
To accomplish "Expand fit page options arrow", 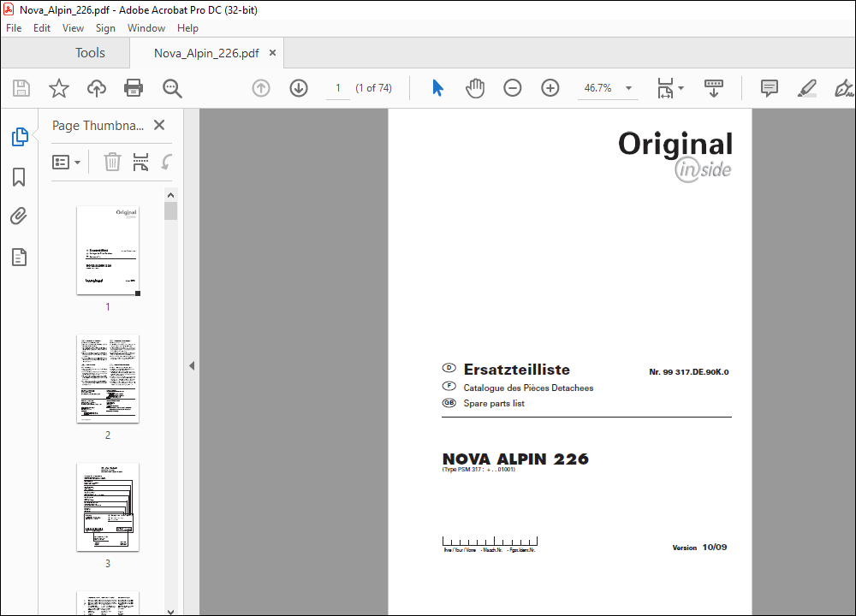I will click(x=681, y=88).
